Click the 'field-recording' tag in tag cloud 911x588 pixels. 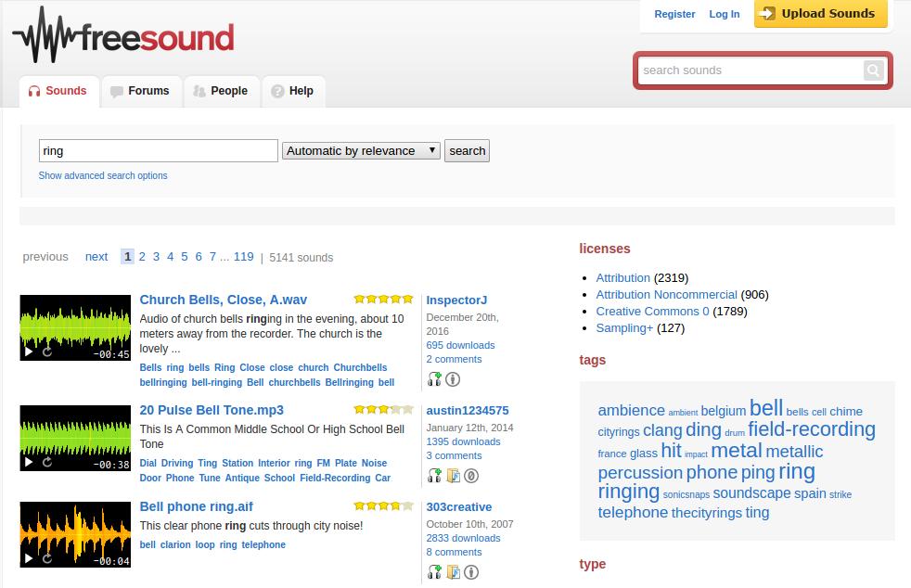811,428
